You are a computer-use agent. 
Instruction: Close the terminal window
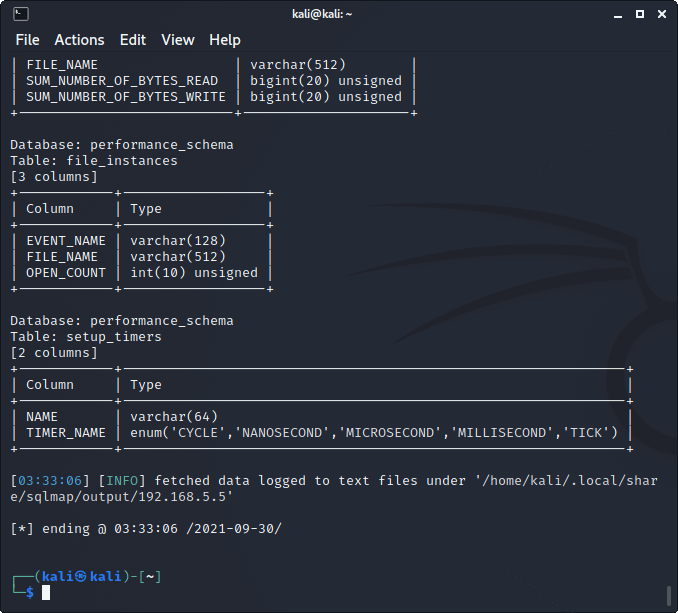[x=662, y=14]
